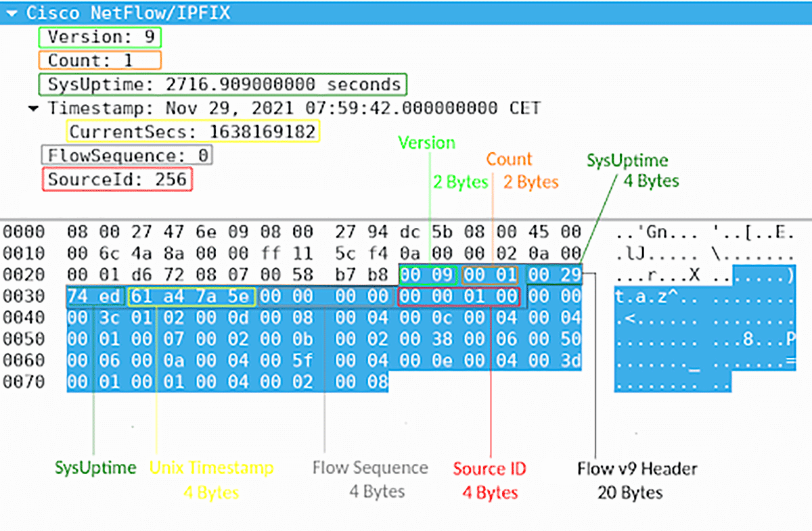Click the red-boxed Source ID bytes
The image size is (812, 531).
tap(459, 296)
